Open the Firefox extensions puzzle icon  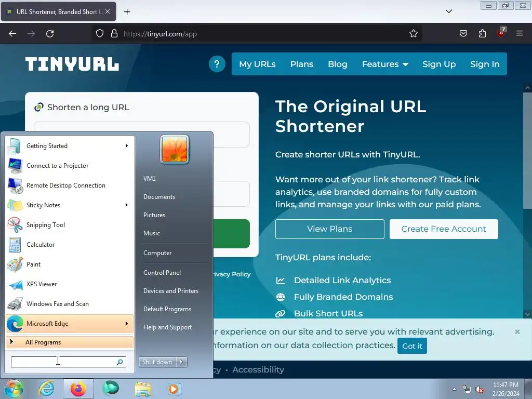[482, 34]
